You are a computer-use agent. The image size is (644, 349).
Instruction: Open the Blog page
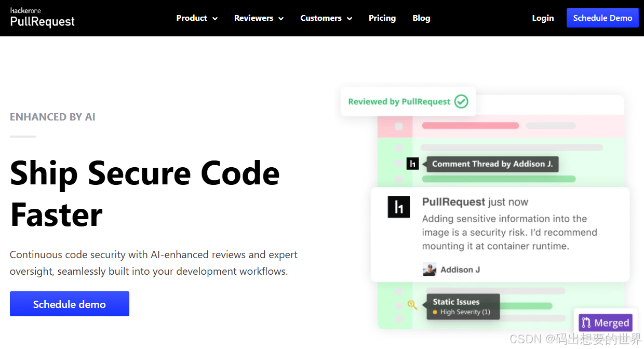tap(421, 18)
